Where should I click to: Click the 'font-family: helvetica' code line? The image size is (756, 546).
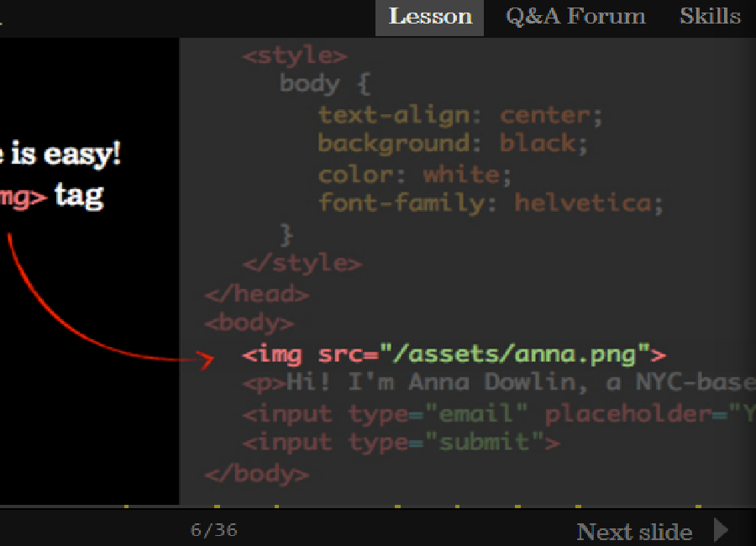pos(491,202)
